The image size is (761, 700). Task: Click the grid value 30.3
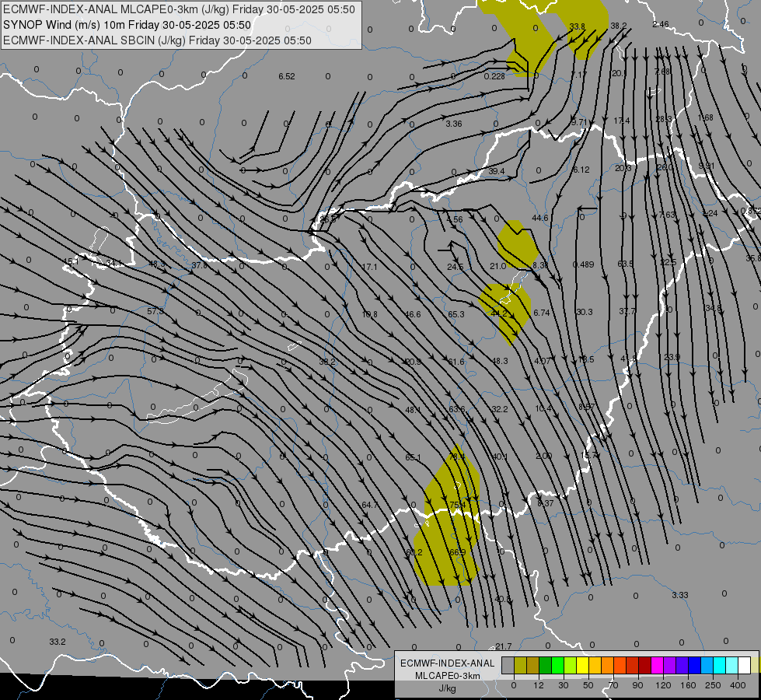(585, 312)
